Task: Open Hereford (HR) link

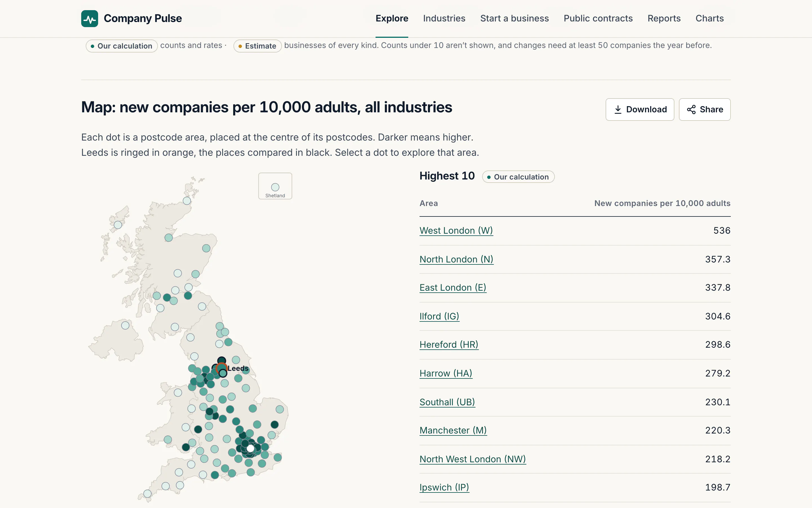Action: pos(449,345)
